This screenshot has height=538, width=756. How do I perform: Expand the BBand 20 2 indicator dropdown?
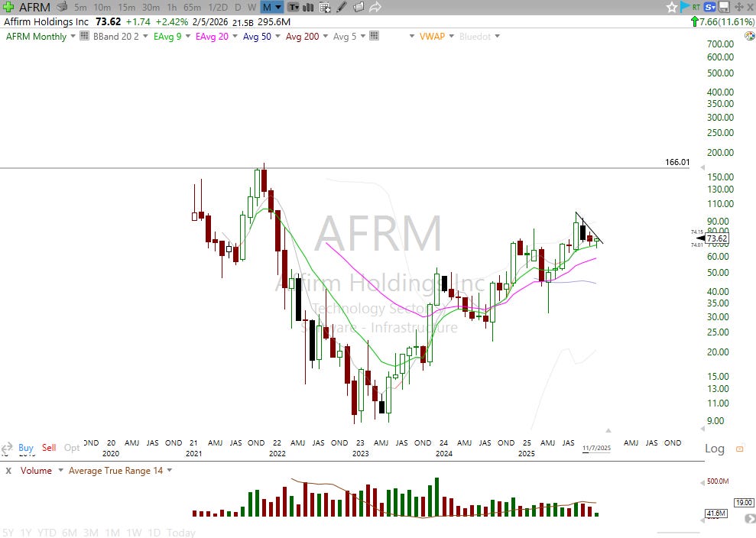pos(145,36)
